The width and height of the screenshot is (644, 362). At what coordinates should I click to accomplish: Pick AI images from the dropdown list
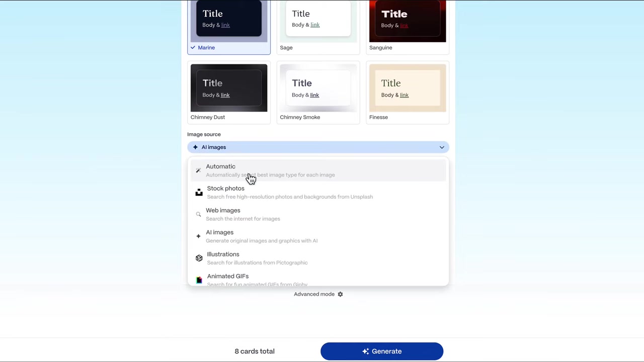click(318, 236)
